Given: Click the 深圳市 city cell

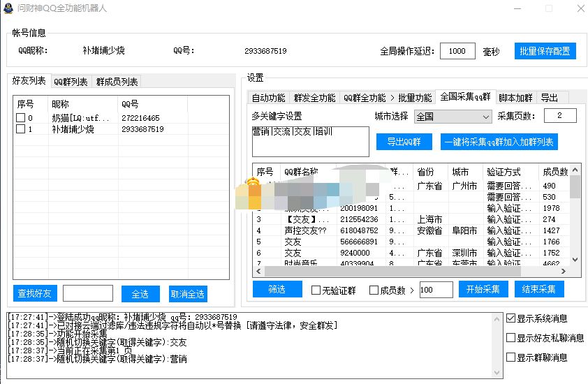Looking at the screenshot, I should point(464,253).
